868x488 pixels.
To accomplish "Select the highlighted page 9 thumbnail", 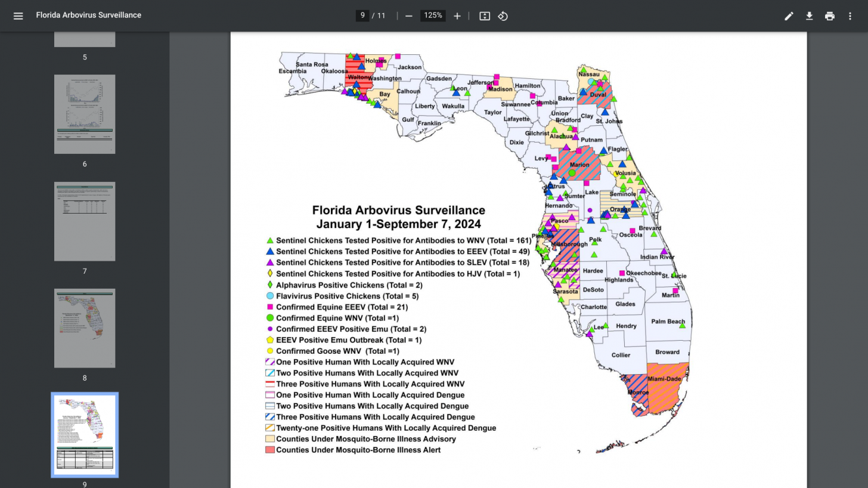I will tap(85, 434).
